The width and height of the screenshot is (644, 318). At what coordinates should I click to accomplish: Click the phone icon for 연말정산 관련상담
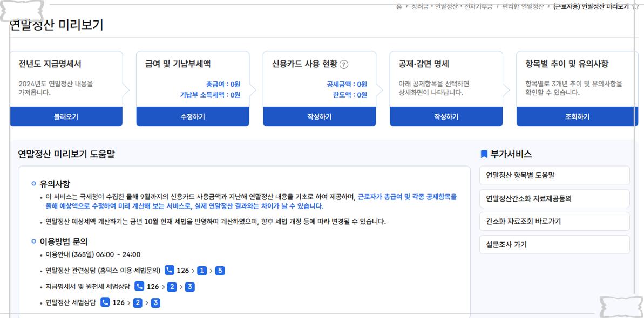click(x=170, y=271)
